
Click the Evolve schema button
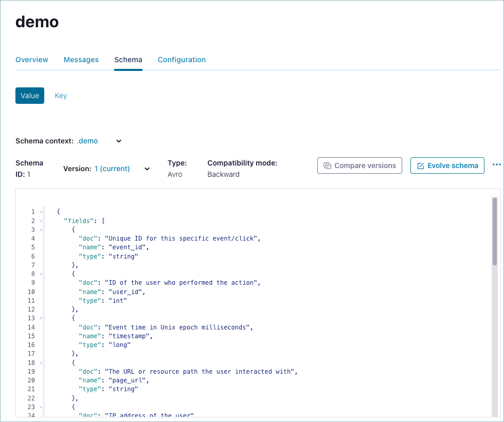pos(447,166)
